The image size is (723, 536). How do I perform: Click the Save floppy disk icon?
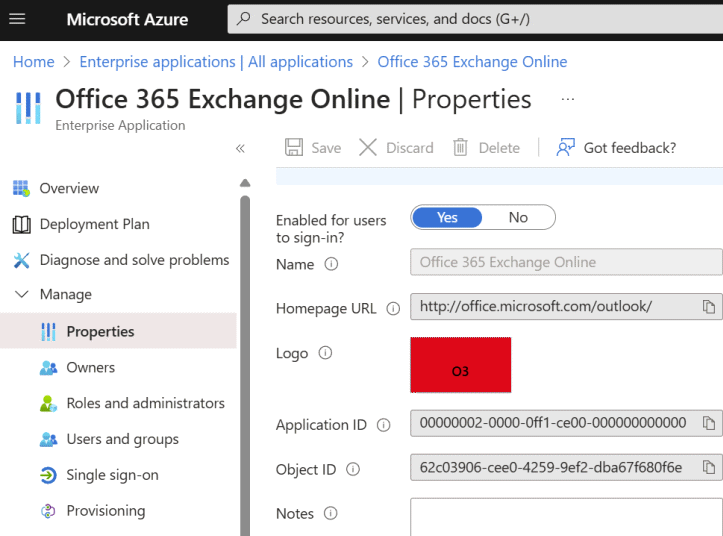294,148
